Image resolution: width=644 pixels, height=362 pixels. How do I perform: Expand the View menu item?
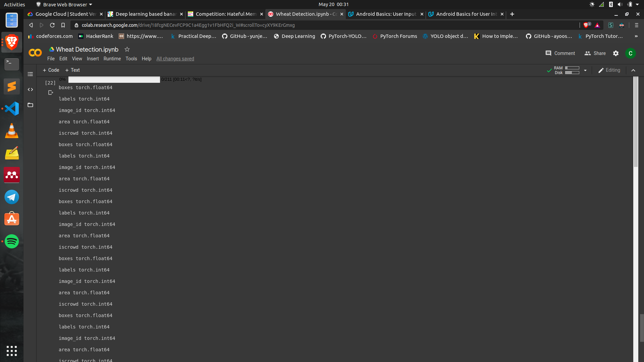pyautogui.click(x=76, y=58)
